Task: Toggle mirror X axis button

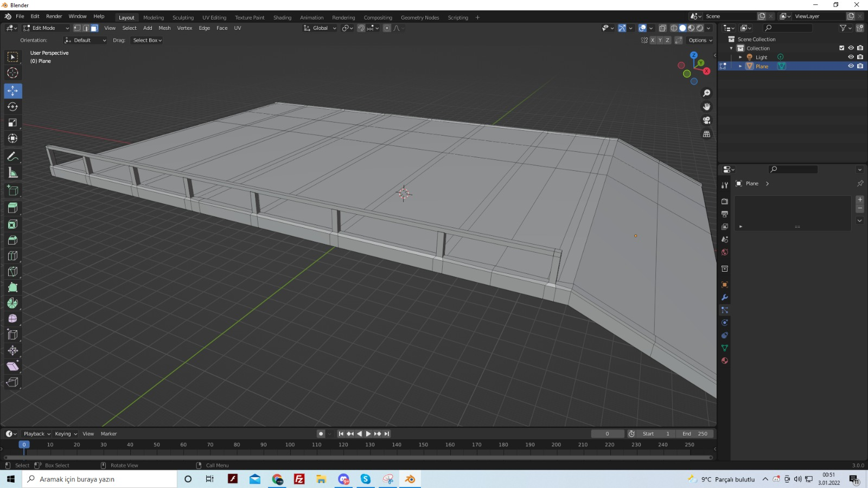Action: click(653, 40)
